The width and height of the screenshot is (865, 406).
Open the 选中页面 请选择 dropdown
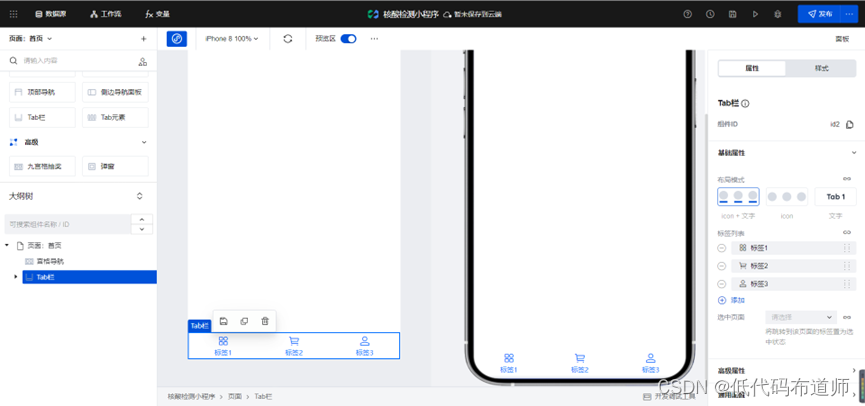tap(801, 317)
